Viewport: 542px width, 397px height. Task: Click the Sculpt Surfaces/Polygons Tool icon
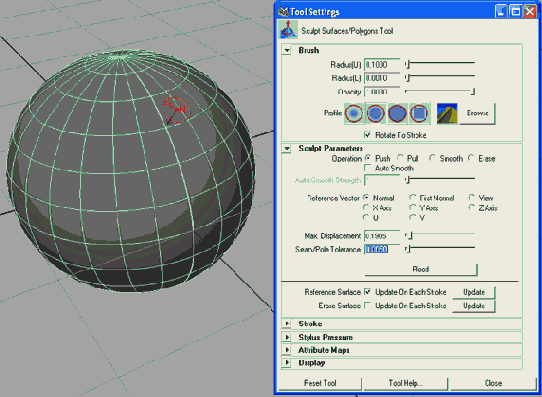(288, 30)
